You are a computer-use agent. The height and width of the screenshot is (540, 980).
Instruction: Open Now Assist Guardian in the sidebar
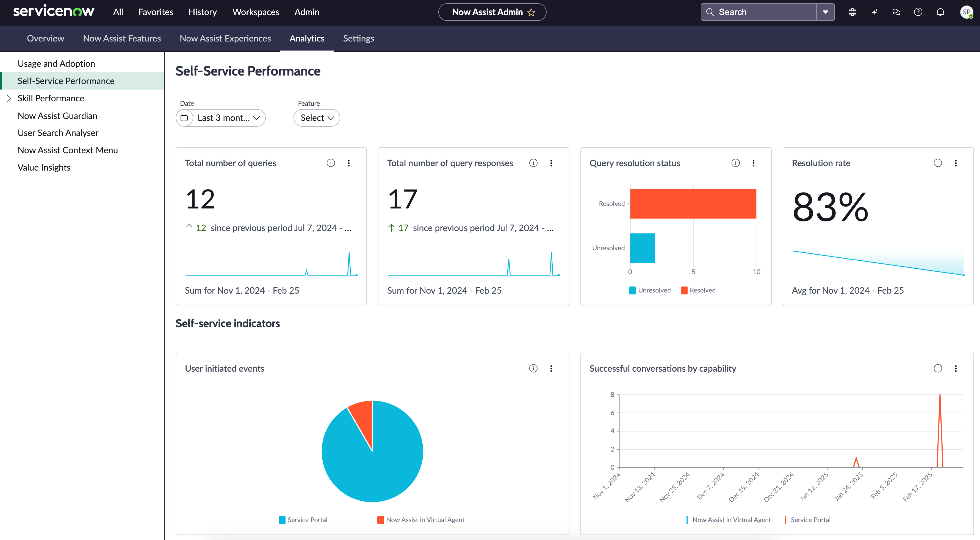57,116
